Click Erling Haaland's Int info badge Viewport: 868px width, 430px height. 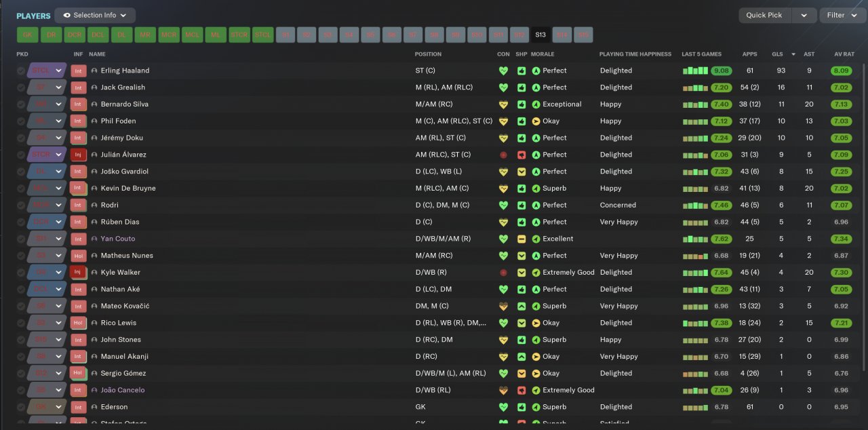(78, 71)
